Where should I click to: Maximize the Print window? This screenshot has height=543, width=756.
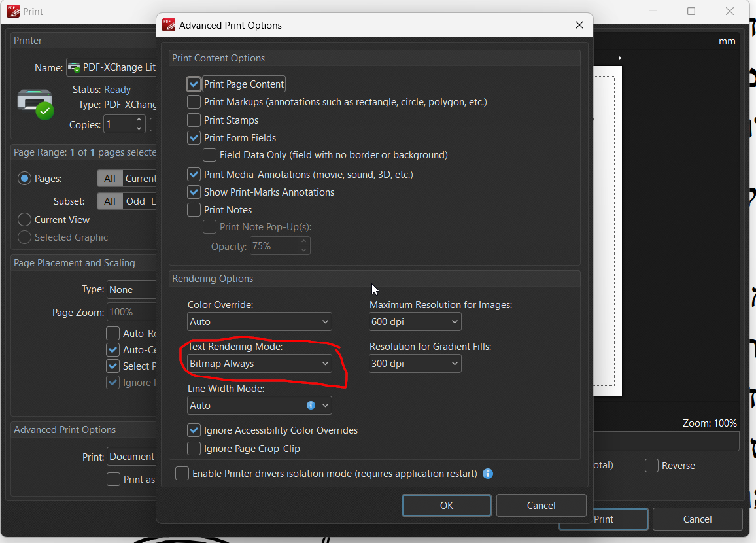click(691, 11)
